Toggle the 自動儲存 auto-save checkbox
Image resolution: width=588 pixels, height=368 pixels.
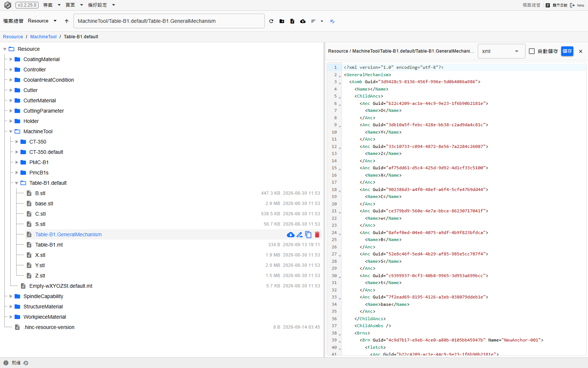click(532, 51)
